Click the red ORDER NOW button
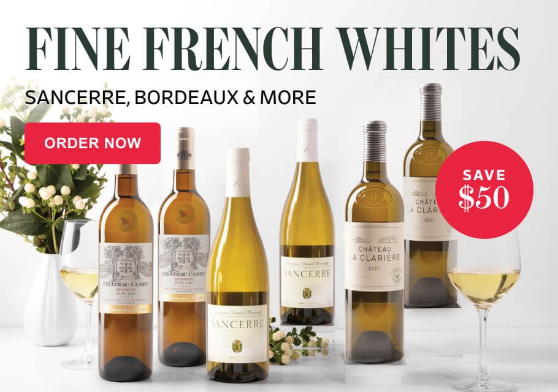The width and height of the screenshot is (558, 392). [93, 143]
